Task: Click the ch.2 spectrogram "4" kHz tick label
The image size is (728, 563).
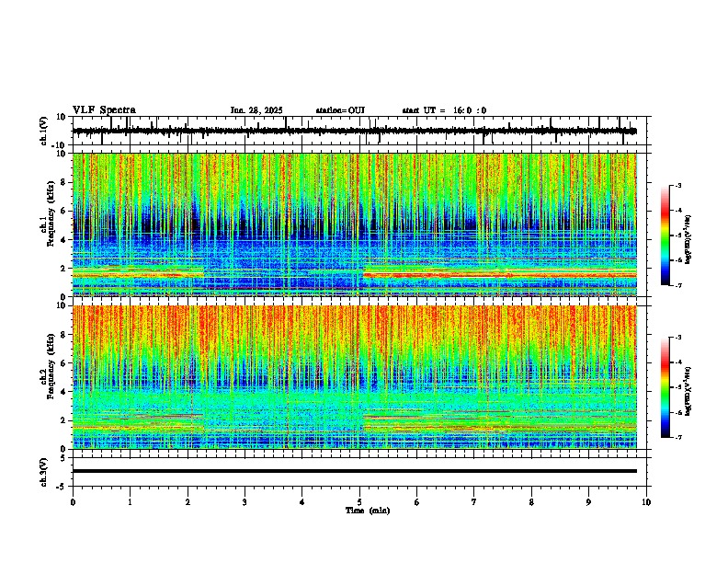Action: 63,392
